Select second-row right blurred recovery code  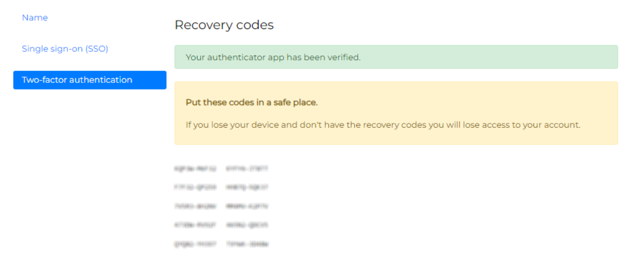click(247, 187)
